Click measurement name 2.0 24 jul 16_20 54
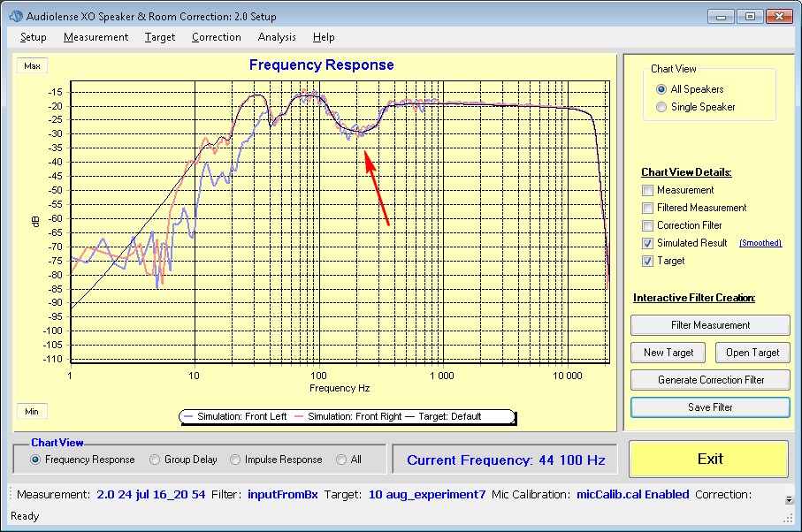802x532 pixels. (151, 495)
